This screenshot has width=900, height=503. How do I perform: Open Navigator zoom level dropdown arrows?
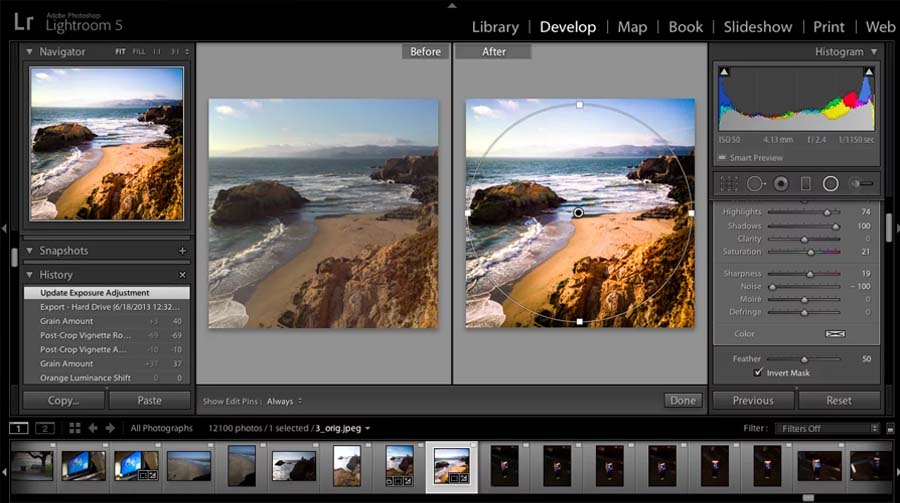tap(187, 52)
